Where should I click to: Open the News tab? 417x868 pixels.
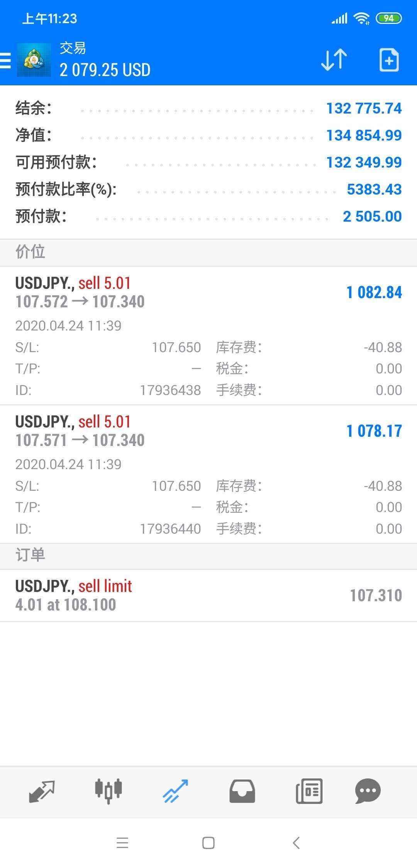pos(309,791)
